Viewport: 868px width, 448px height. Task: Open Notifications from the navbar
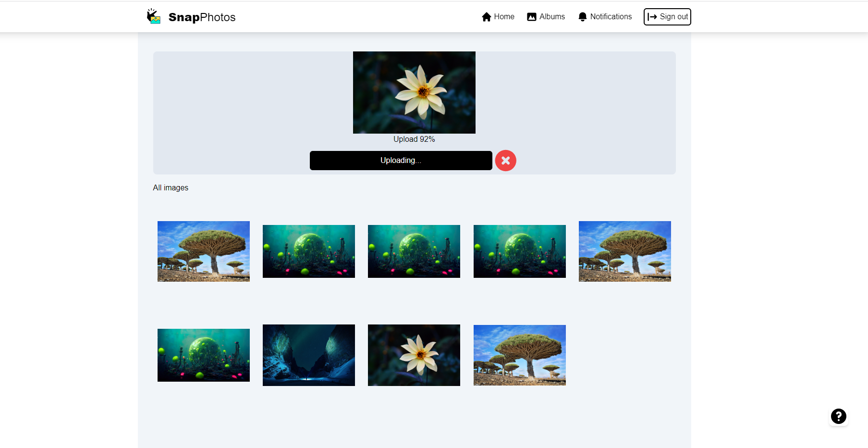click(x=605, y=17)
